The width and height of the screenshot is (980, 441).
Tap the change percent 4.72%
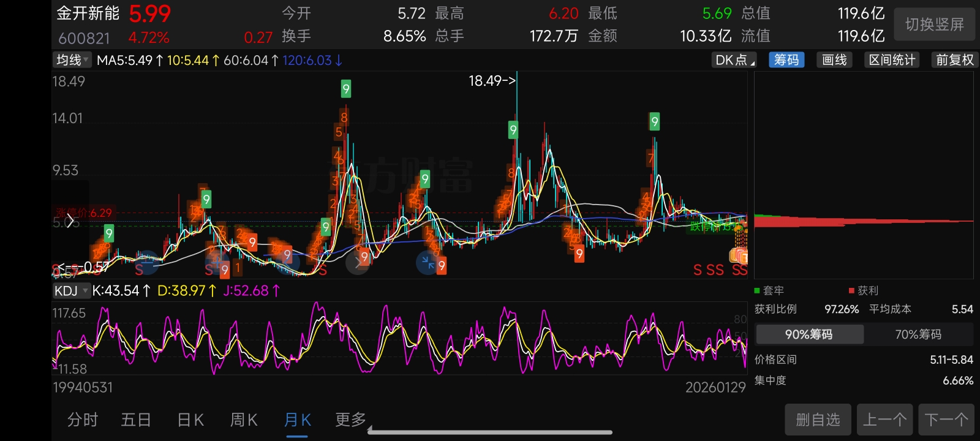pyautogui.click(x=149, y=38)
